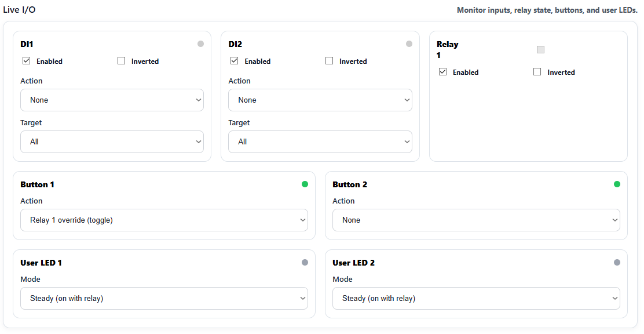Click the Relay 1 state indicator square
The image size is (644, 334).
point(540,49)
